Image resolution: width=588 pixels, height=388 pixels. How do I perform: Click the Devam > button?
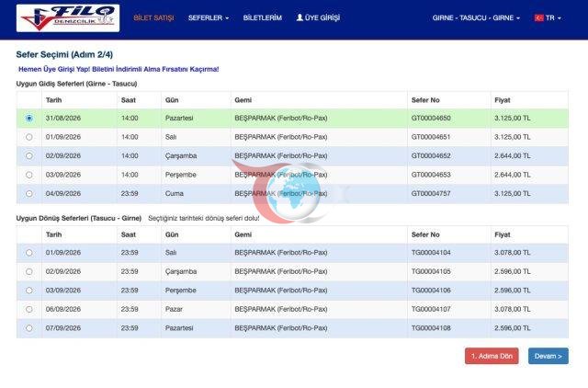click(548, 356)
